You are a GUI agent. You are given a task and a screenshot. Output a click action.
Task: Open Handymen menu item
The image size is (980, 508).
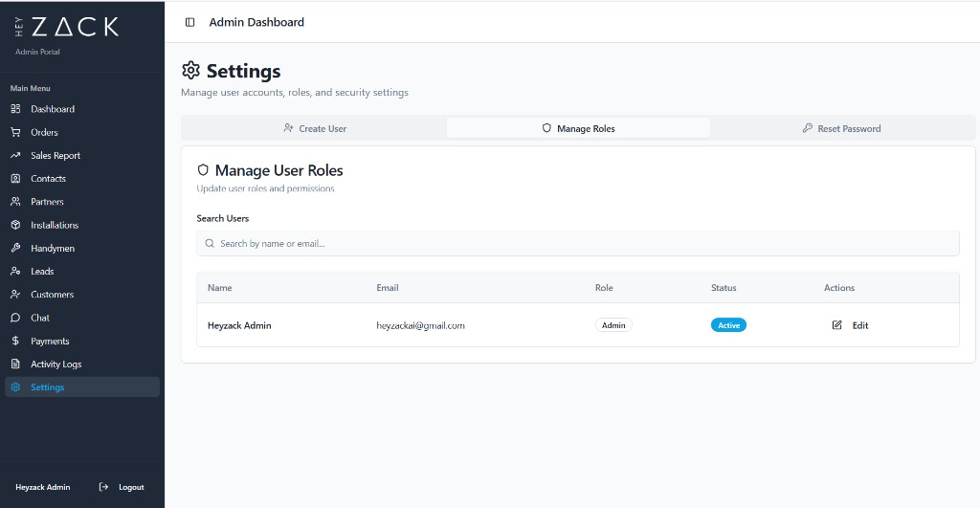pyautogui.click(x=53, y=248)
